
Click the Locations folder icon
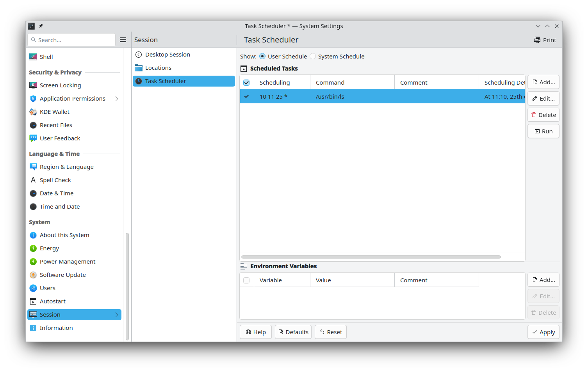[x=139, y=68]
